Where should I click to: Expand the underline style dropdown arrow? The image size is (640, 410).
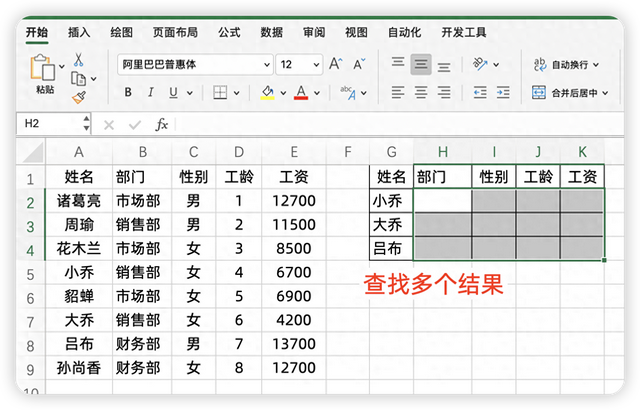pos(190,93)
